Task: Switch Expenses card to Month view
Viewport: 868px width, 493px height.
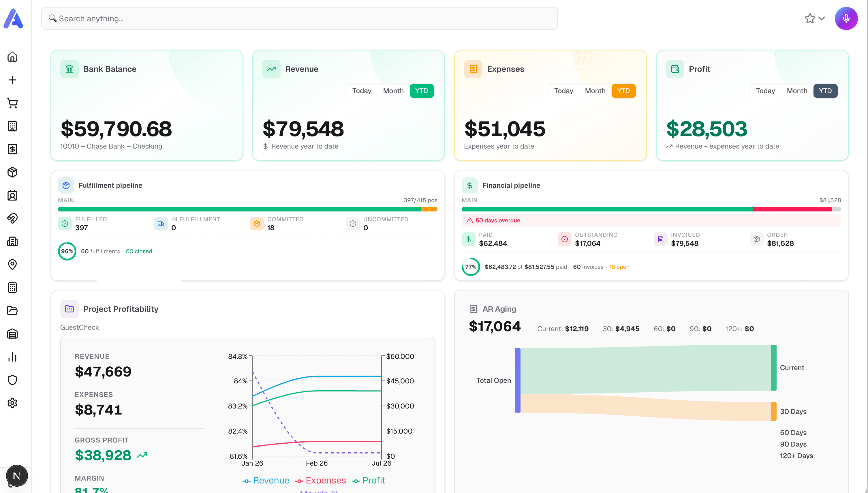Action: pyautogui.click(x=595, y=90)
